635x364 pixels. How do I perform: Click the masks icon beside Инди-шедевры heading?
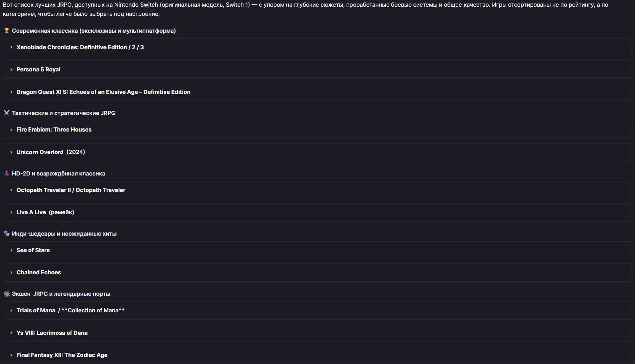tap(6, 234)
